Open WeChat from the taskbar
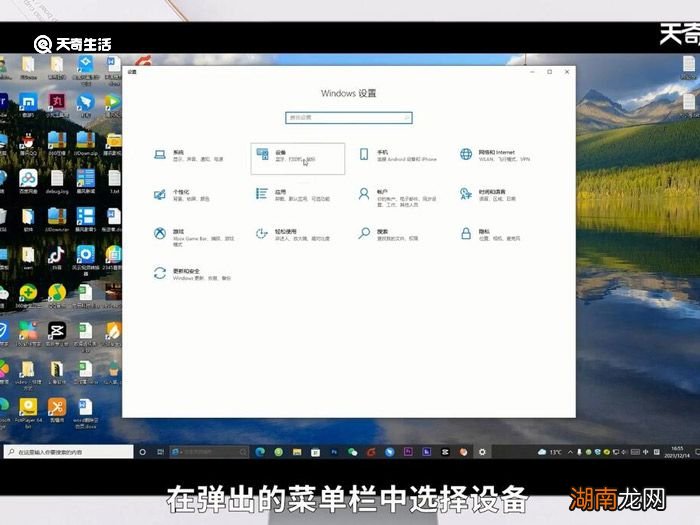Image resolution: width=700 pixels, height=525 pixels. [x=353, y=452]
